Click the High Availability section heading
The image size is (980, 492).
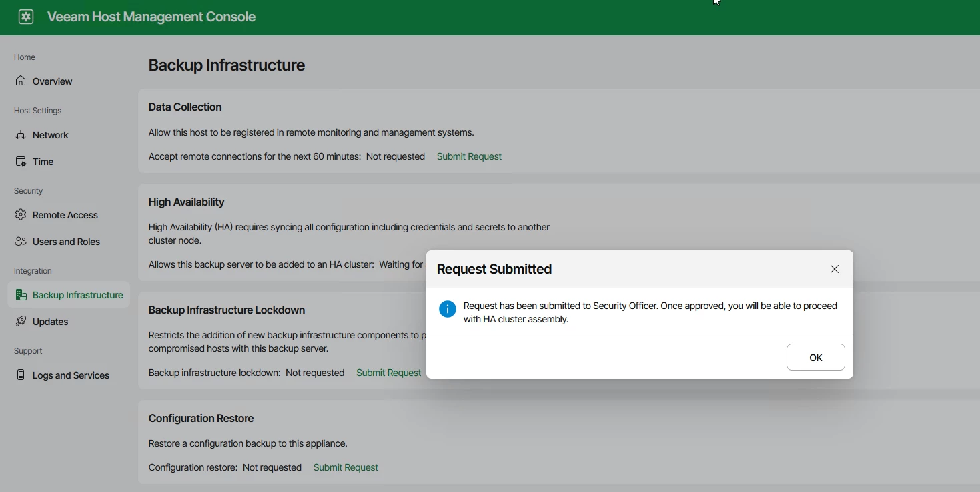click(187, 202)
